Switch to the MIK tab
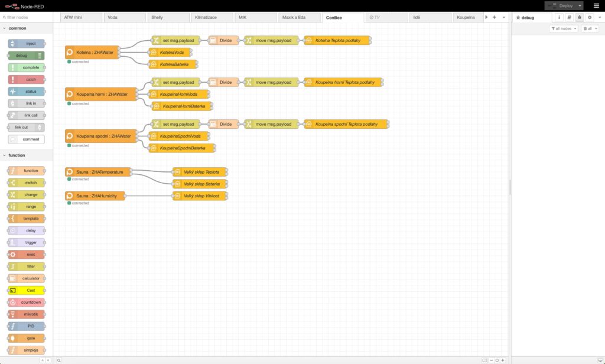This screenshot has width=605, height=364. [255, 17]
